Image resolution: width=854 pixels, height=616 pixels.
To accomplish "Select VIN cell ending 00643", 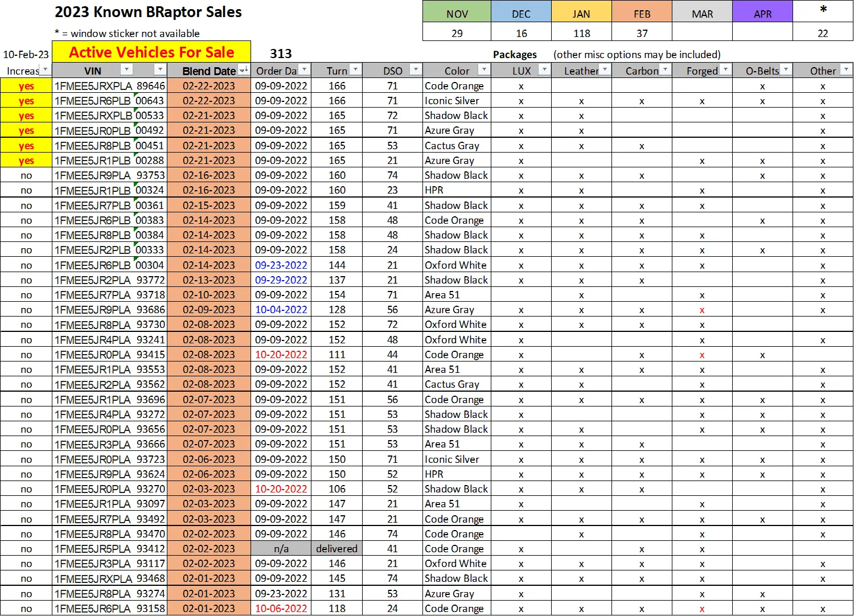I will pyautogui.click(x=109, y=101).
